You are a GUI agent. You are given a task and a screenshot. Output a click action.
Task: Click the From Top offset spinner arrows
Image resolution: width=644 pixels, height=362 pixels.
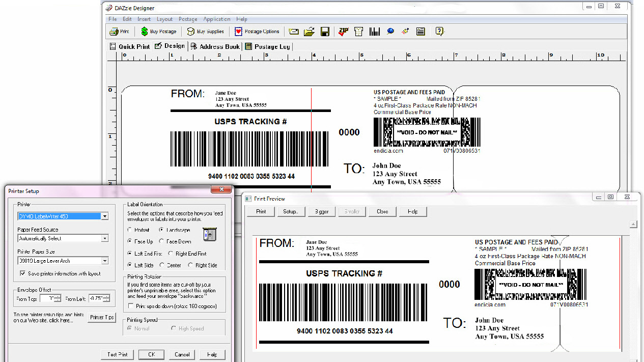point(58,299)
